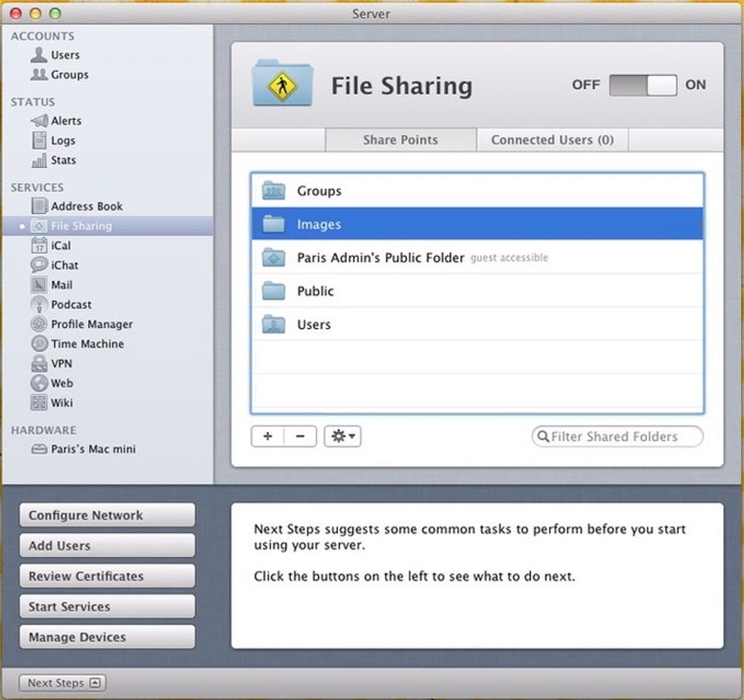Select Paris Admin's Public Folder row
Viewport: 744px width, 700px height.
click(476, 257)
